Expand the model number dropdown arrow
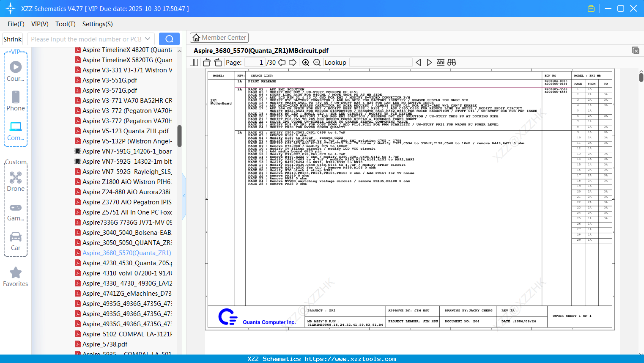Viewport: 644px width, 363px height. click(148, 39)
